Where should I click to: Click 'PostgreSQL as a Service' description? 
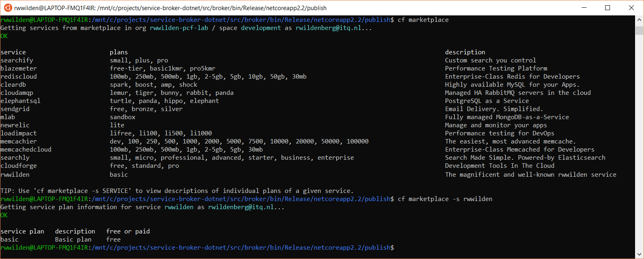click(x=487, y=101)
